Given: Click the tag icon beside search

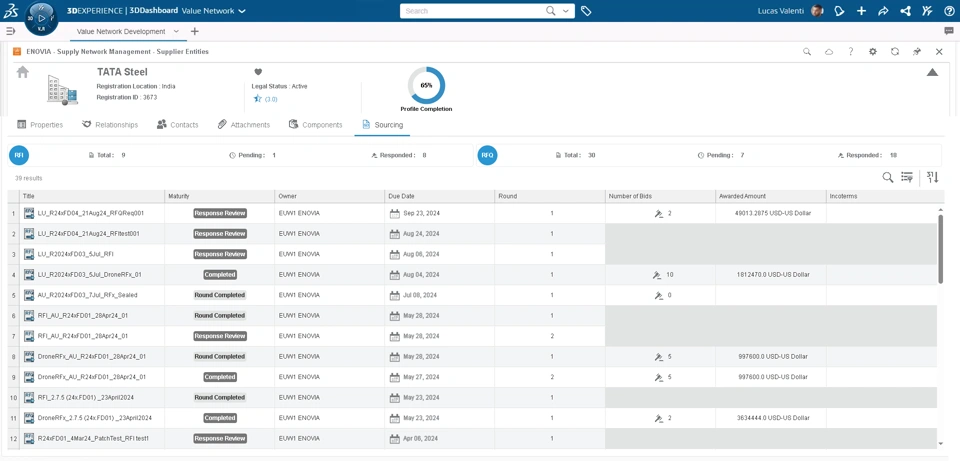Looking at the screenshot, I should [x=586, y=11].
